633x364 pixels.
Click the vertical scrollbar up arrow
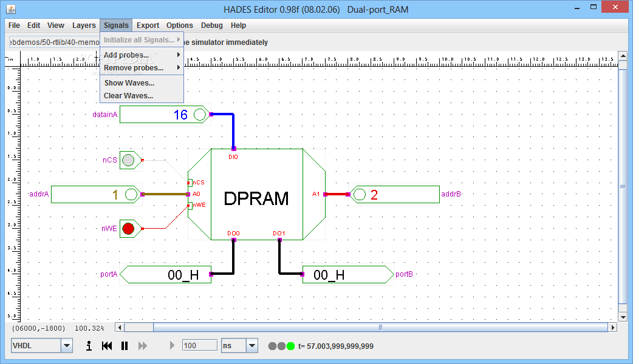tap(623, 56)
